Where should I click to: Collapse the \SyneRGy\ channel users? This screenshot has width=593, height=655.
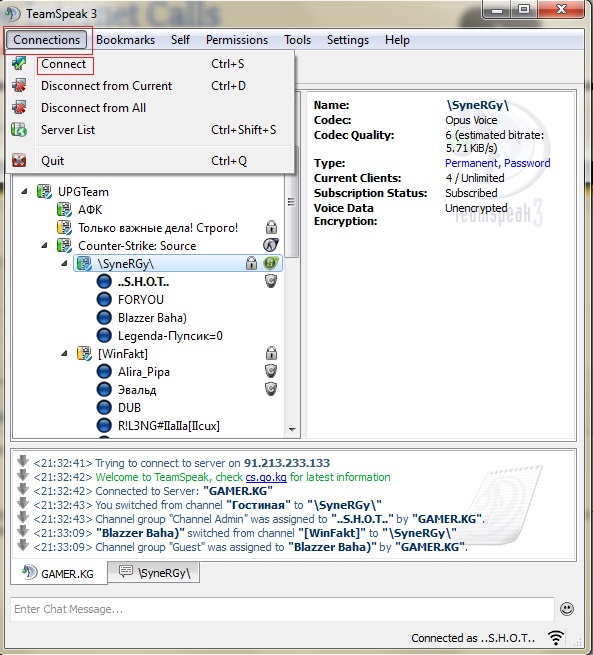(64, 264)
